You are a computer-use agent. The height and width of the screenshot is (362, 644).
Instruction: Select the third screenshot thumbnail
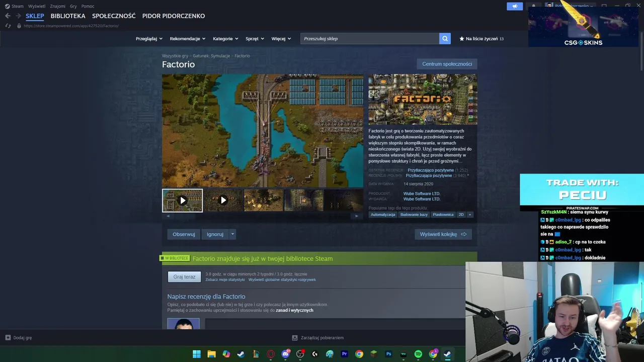pyautogui.click(x=264, y=201)
